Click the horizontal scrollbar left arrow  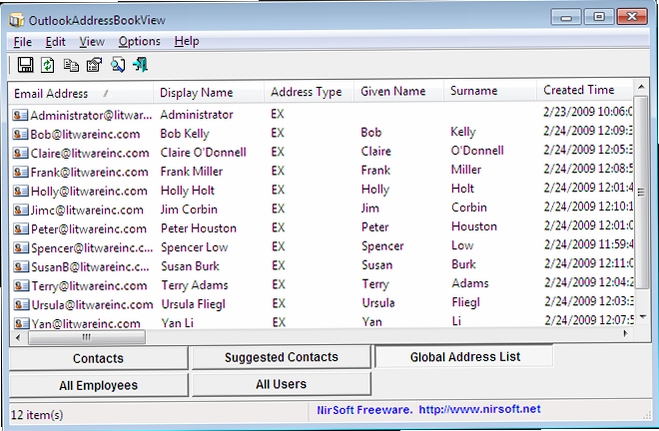[x=18, y=337]
